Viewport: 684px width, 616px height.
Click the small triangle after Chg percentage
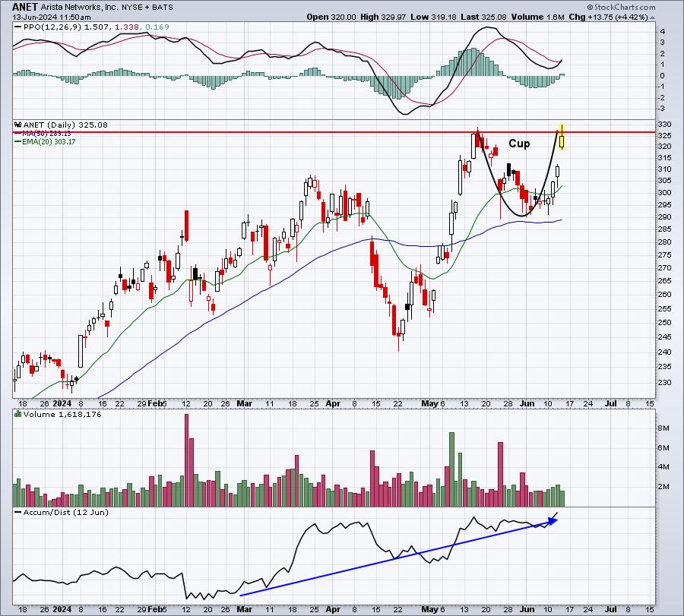[652, 17]
